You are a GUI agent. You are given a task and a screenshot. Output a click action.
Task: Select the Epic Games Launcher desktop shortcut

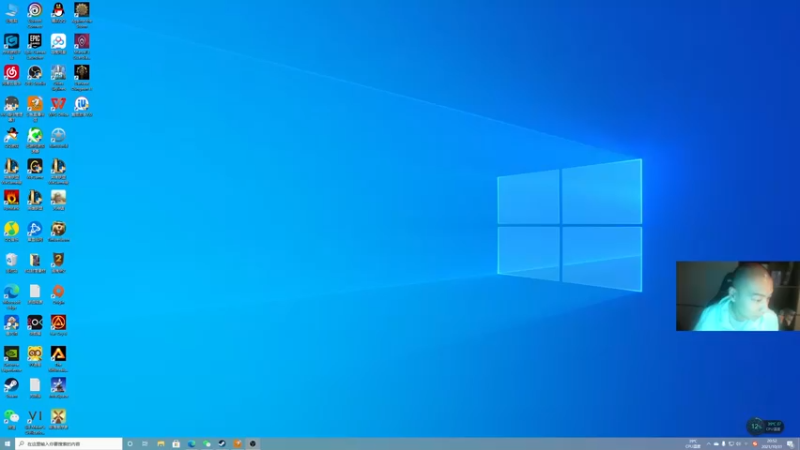(x=35, y=46)
